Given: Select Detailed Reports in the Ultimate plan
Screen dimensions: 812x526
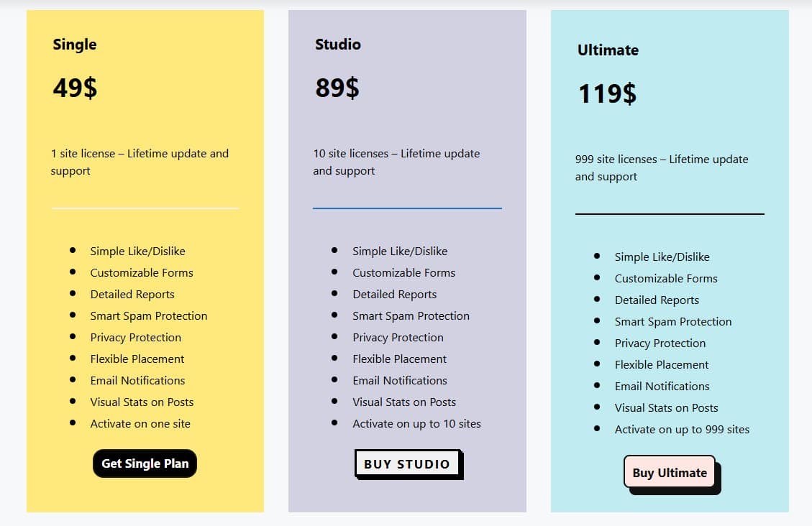Looking at the screenshot, I should (x=657, y=300).
